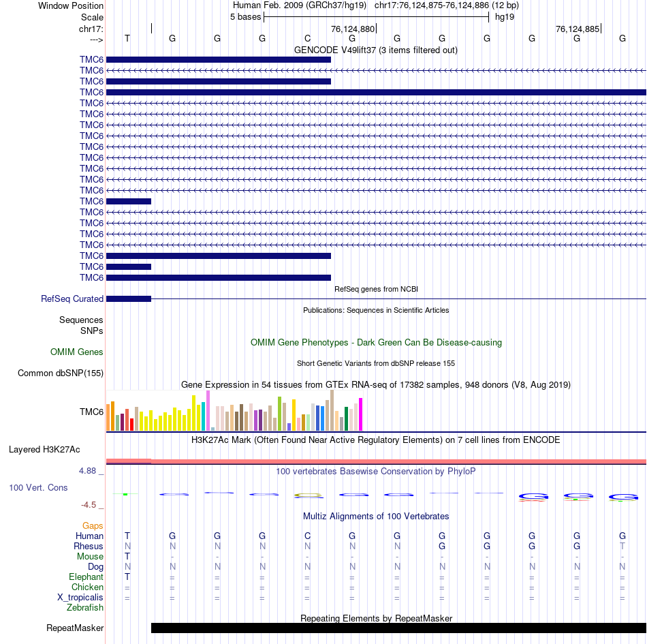The width and height of the screenshot is (647, 644).
Task: Click the 'Scale' label in the ruler
Action: (92, 17)
